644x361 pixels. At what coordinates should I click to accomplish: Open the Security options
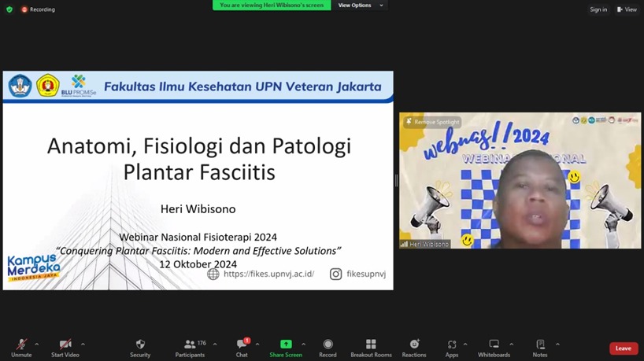click(140, 348)
